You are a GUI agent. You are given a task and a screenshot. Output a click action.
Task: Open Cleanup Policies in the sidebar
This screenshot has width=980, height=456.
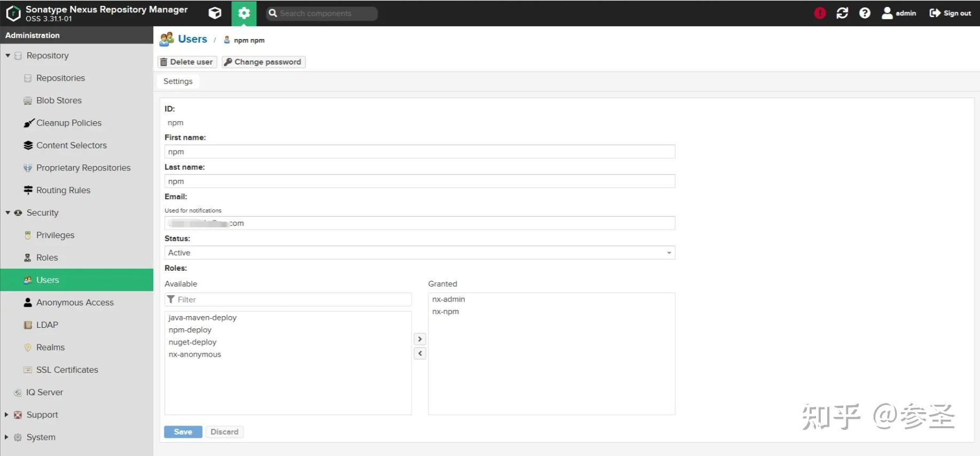[69, 123]
